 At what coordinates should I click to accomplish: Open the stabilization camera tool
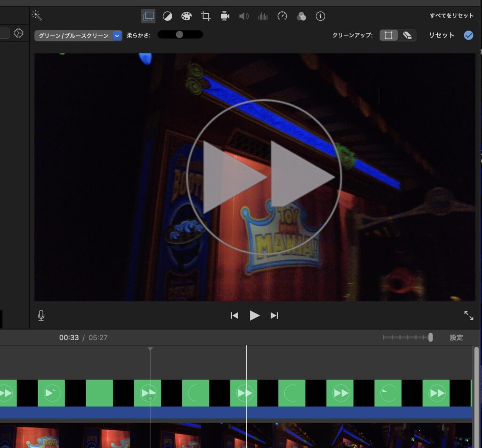click(225, 16)
